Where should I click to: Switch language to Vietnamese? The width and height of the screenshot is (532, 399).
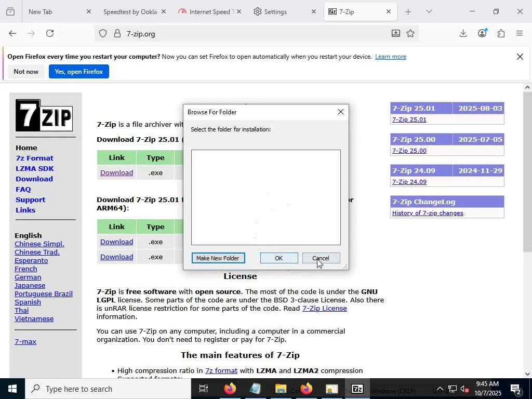pos(34,318)
